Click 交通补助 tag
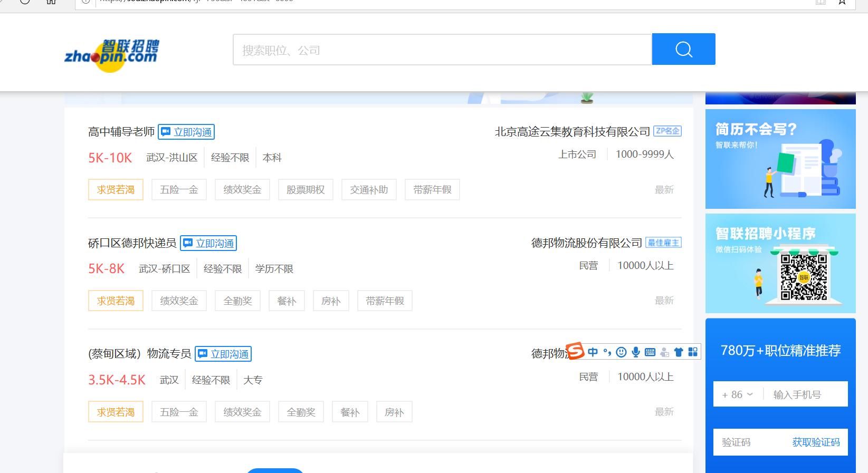This screenshot has width=868, height=473. [x=369, y=190]
